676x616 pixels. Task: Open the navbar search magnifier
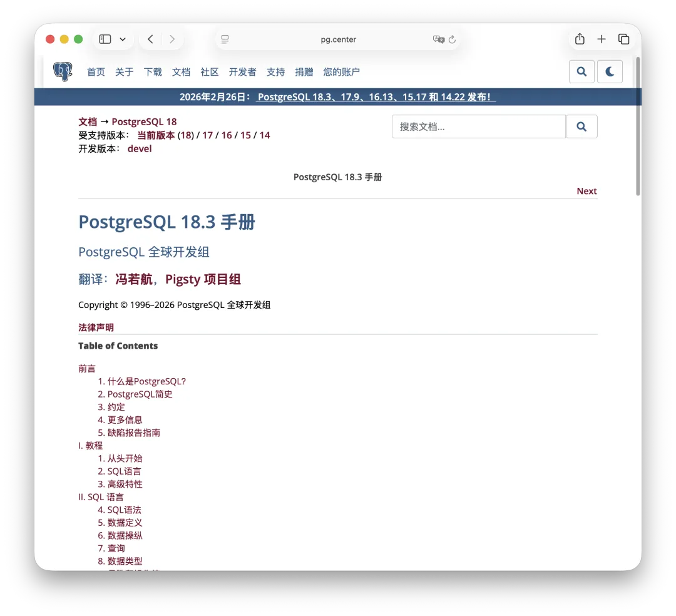coord(581,71)
